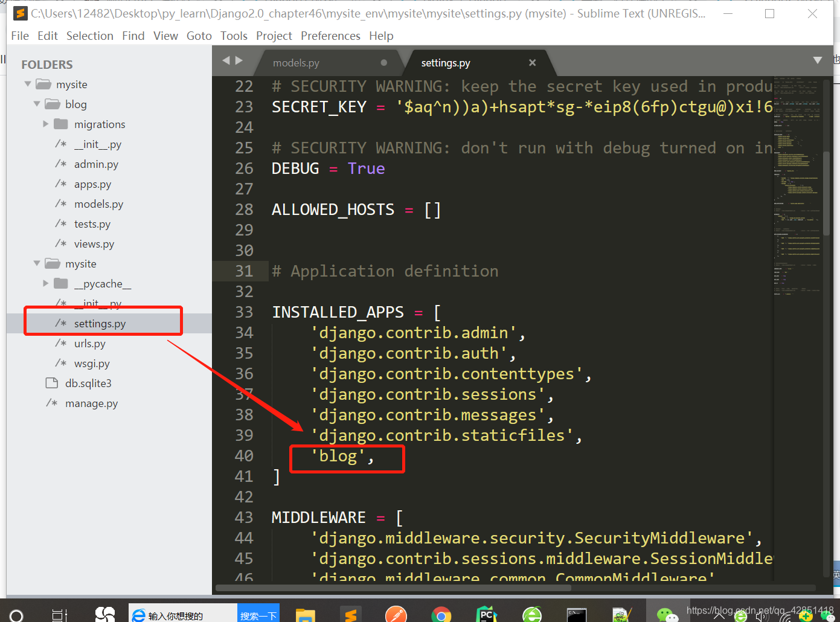Open views.py in the sidebar
The height and width of the screenshot is (622, 840).
coord(94,244)
